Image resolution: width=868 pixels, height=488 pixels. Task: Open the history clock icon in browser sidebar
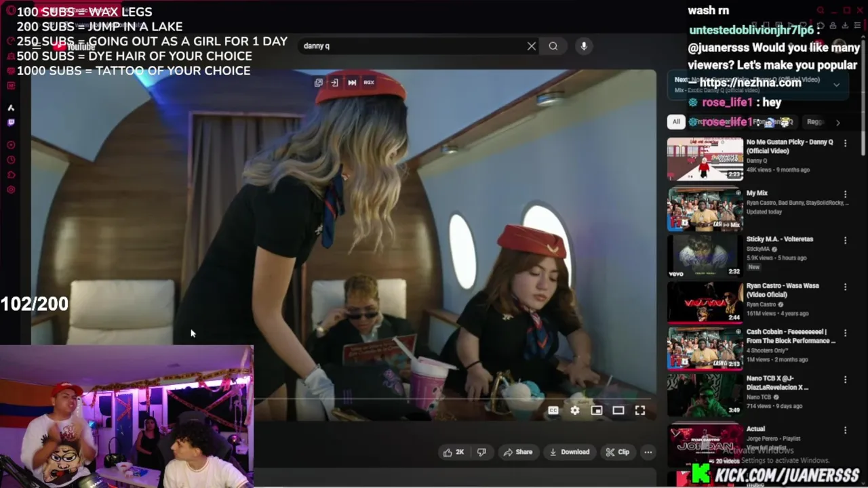coord(11,160)
